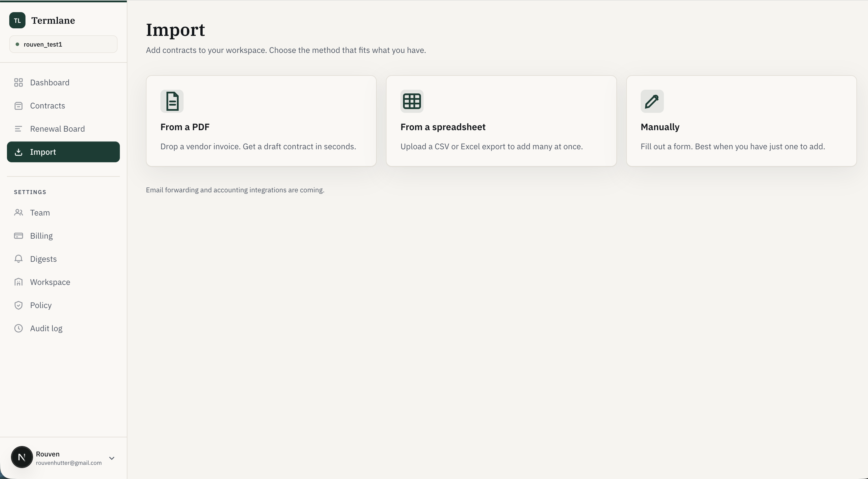The image size is (868, 479).
Task: Select the Import nav label
Action: [x=43, y=152]
